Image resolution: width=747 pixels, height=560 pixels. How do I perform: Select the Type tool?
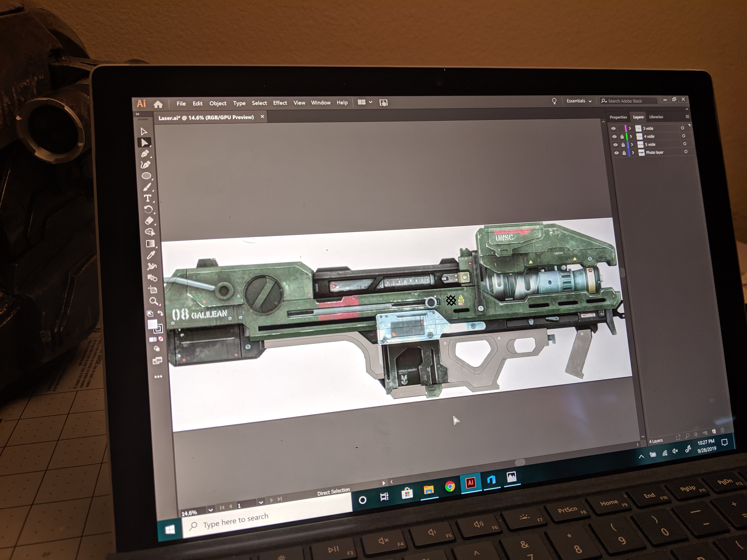148,198
